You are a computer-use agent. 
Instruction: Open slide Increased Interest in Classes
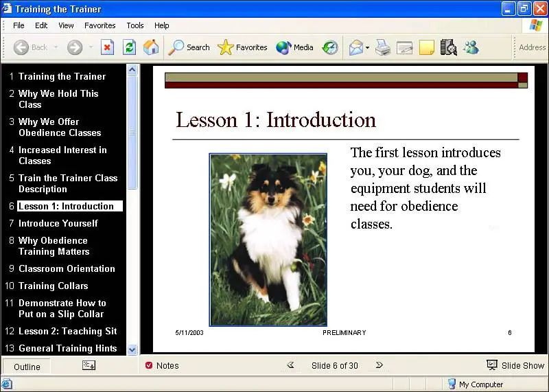(x=62, y=155)
